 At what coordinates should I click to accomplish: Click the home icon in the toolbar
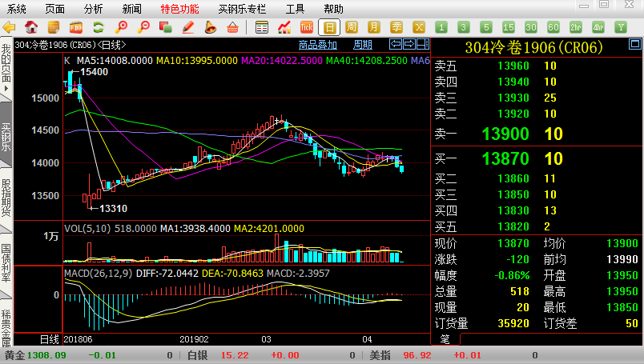(31, 27)
